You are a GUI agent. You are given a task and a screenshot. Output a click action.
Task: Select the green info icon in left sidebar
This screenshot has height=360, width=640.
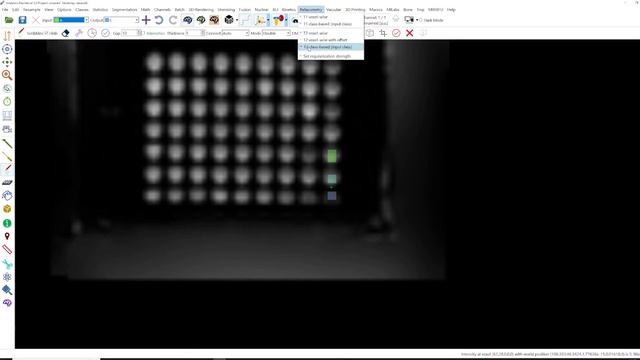7,223
